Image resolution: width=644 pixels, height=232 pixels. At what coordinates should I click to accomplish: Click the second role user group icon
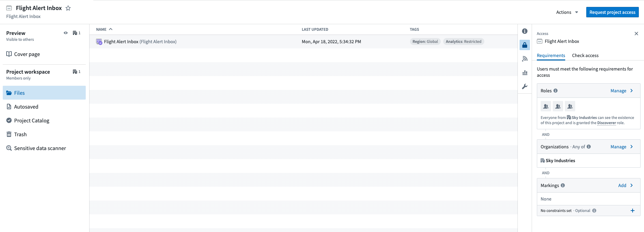click(x=558, y=106)
